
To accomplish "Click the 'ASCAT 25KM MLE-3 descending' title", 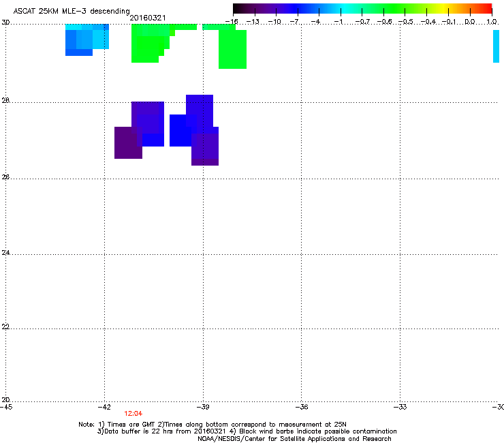I will click(72, 11).
